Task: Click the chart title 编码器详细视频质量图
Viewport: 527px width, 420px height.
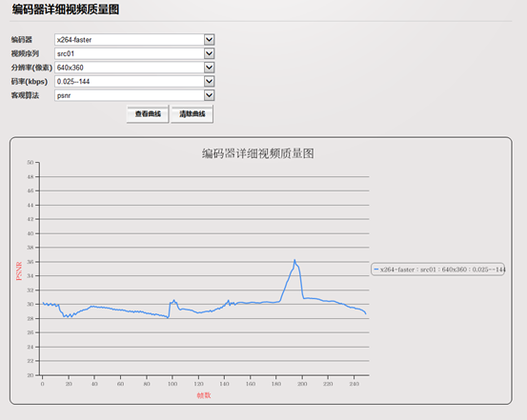Action: tap(258, 153)
